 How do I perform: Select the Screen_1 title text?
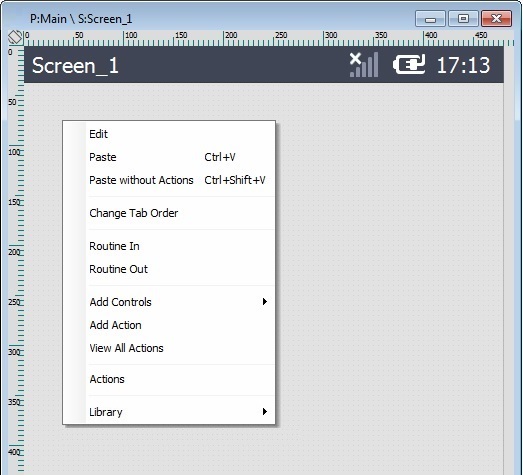75,65
